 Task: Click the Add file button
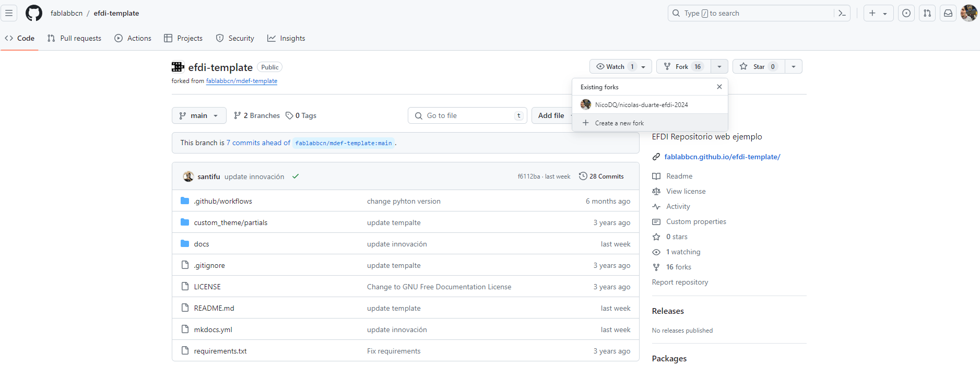click(551, 115)
